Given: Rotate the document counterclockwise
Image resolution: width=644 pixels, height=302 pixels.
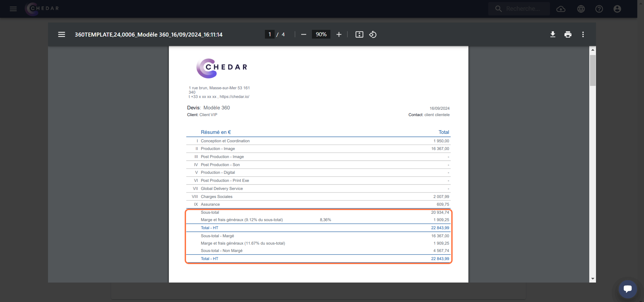Looking at the screenshot, I should (x=373, y=35).
